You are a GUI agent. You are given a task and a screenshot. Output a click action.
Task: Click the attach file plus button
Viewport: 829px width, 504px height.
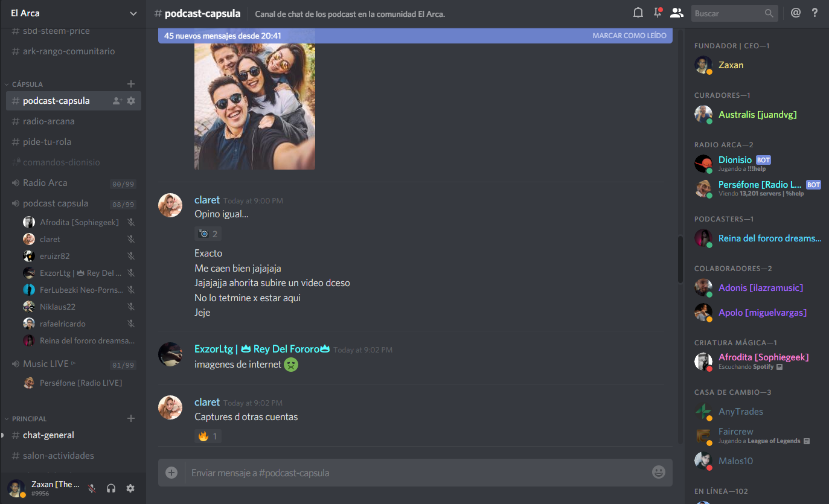tap(171, 473)
